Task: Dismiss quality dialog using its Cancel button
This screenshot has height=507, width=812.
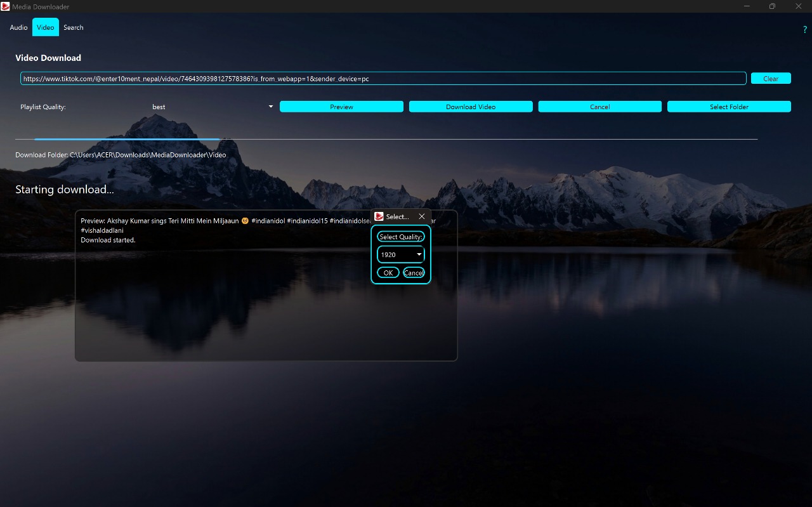Action: pos(414,273)
